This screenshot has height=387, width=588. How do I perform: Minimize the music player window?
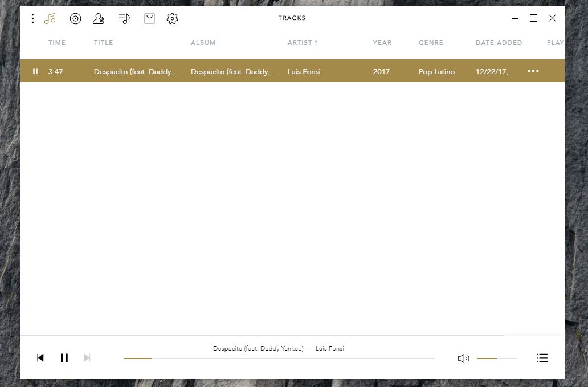(x=515, y=18)
